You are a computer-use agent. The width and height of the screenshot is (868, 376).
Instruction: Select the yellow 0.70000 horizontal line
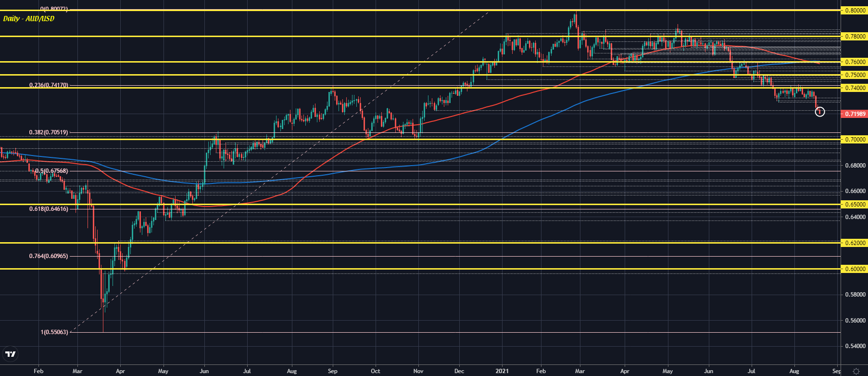pos(420,140)
